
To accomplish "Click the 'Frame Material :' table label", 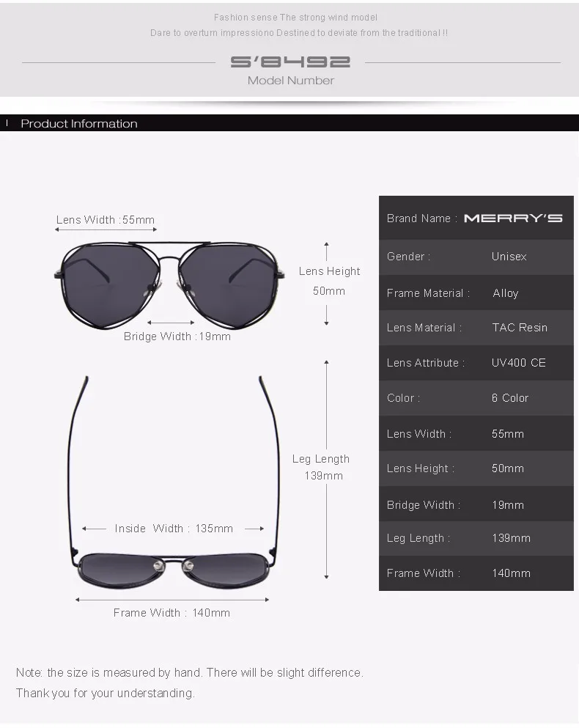I will pos(428,293).
